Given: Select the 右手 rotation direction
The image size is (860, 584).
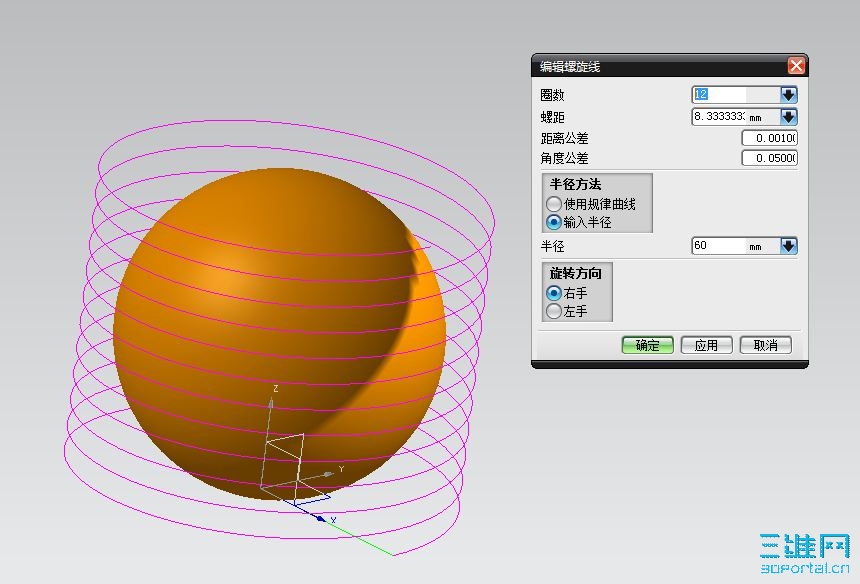Looking at the screenshot, I should click(553, 293).
